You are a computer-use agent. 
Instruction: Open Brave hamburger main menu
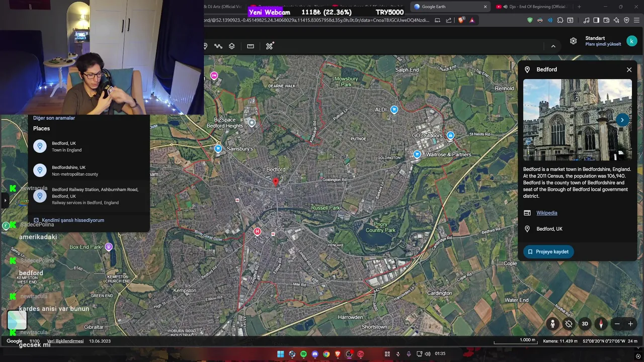coord(637,20)
